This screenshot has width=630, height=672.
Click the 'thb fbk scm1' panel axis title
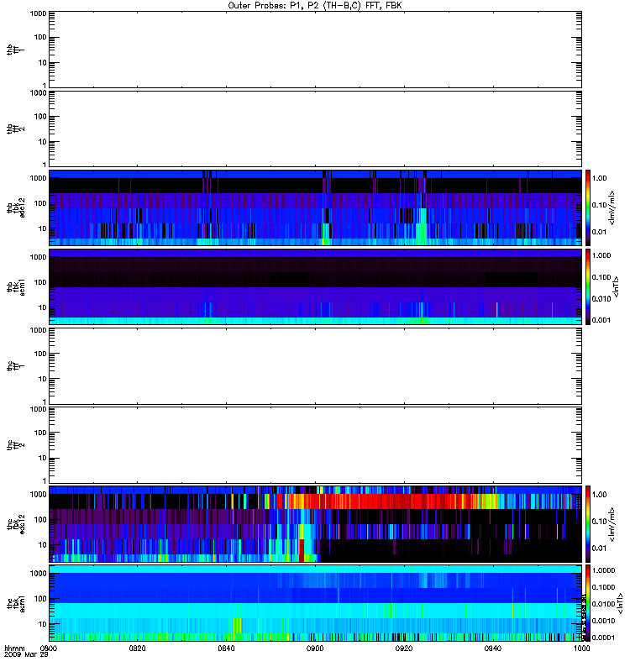point(16,286)
